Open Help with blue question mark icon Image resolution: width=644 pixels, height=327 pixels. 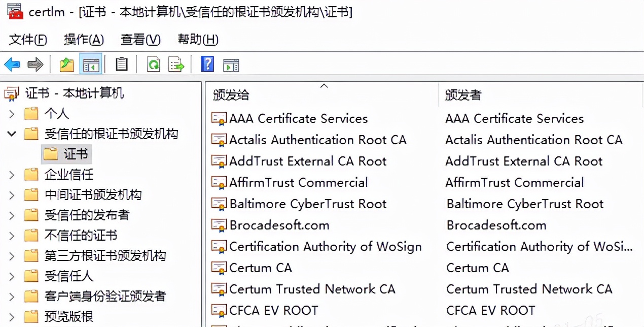207,64
